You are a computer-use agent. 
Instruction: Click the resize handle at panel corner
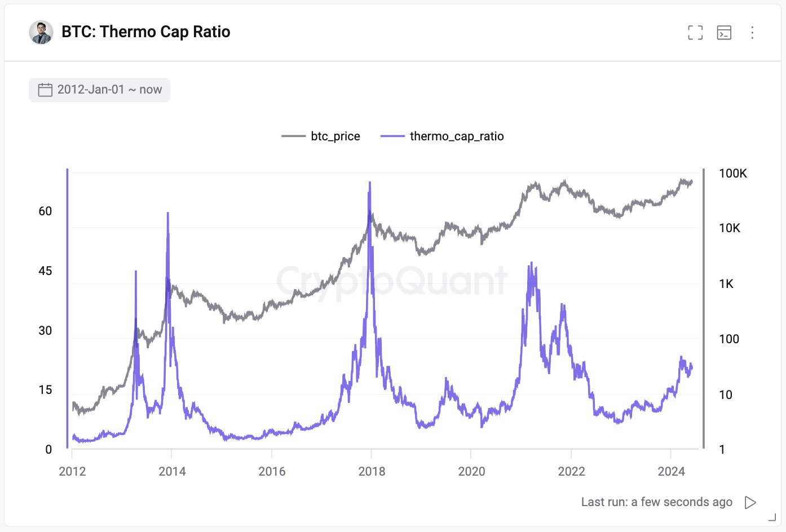pyautogui.click(x=772, y=517)
